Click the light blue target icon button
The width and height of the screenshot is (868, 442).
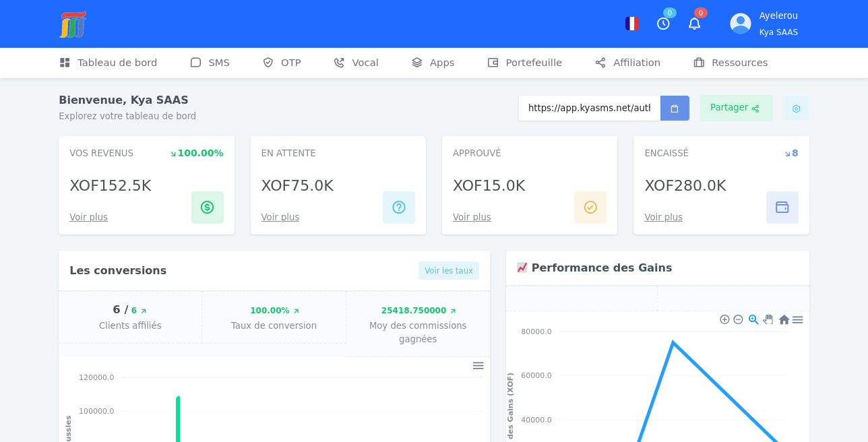(796, 108)
